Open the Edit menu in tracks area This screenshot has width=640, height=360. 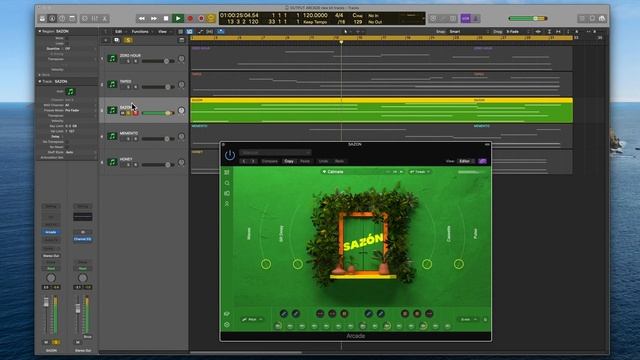pos(119,31)
